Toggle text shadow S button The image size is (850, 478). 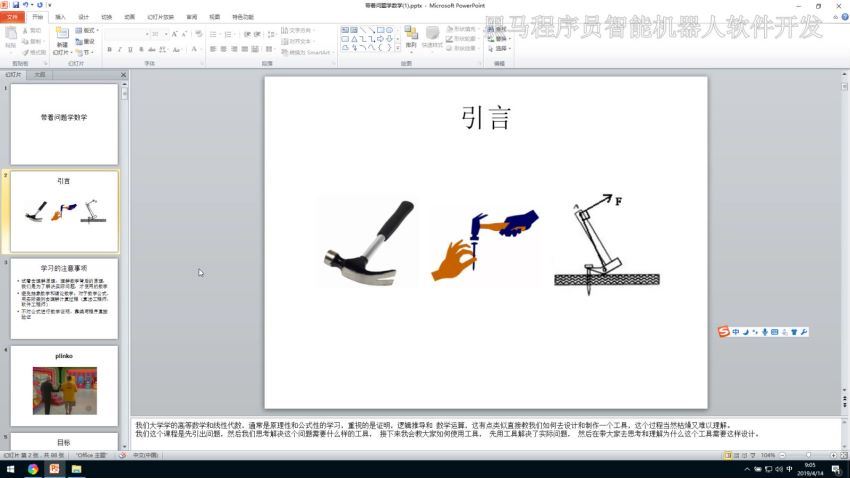141,49
